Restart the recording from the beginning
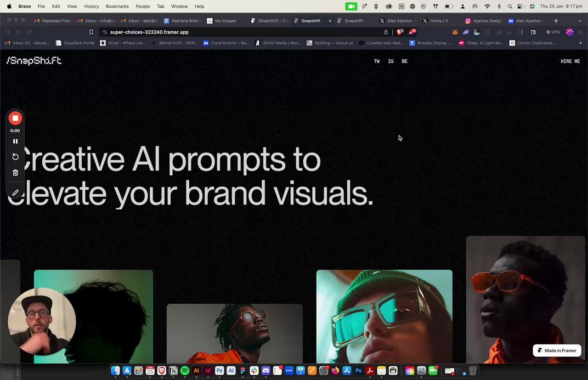Viewport: 588px width, 380px height. click(15, 157)
